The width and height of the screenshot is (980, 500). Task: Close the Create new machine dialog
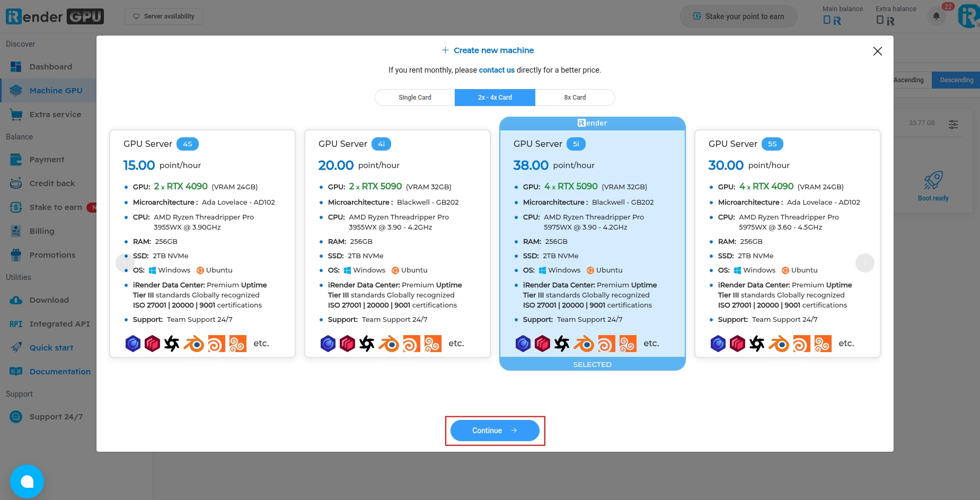tap(878, 51)
